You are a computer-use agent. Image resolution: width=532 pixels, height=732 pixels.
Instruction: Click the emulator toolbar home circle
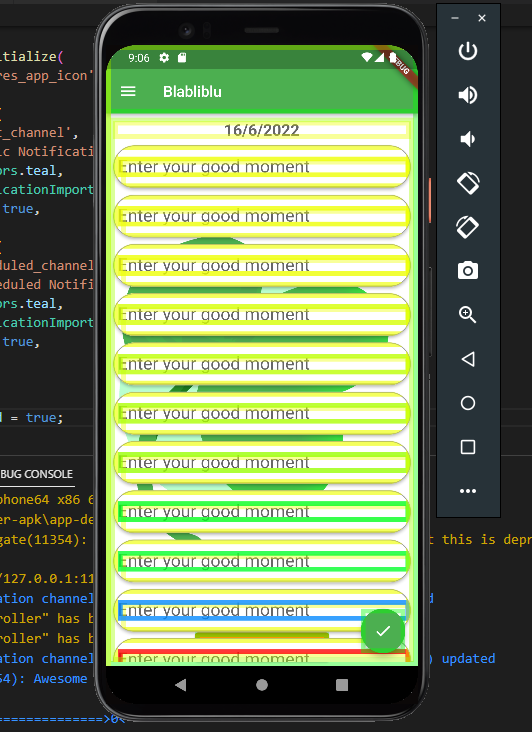pos(468,403)
